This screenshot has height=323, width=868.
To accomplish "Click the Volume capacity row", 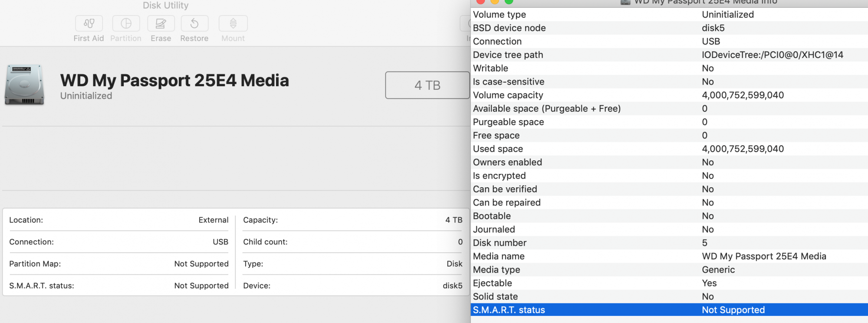I will pos(669,95).
